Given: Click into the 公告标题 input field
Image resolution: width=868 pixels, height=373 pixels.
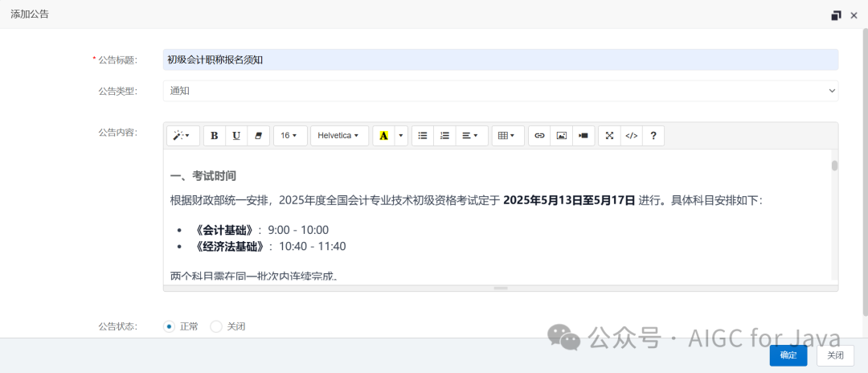Looking at the screenshot, I should (x=501, y=59).
